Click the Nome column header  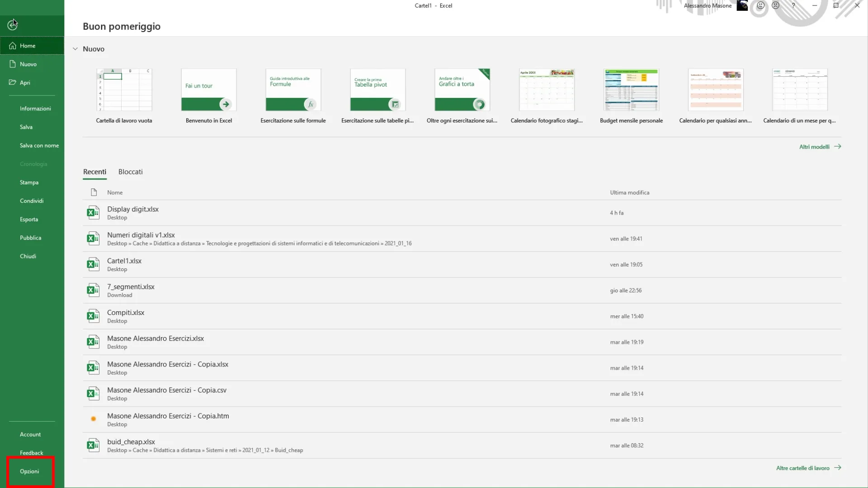pyautogui.click(x=115, y=192)
